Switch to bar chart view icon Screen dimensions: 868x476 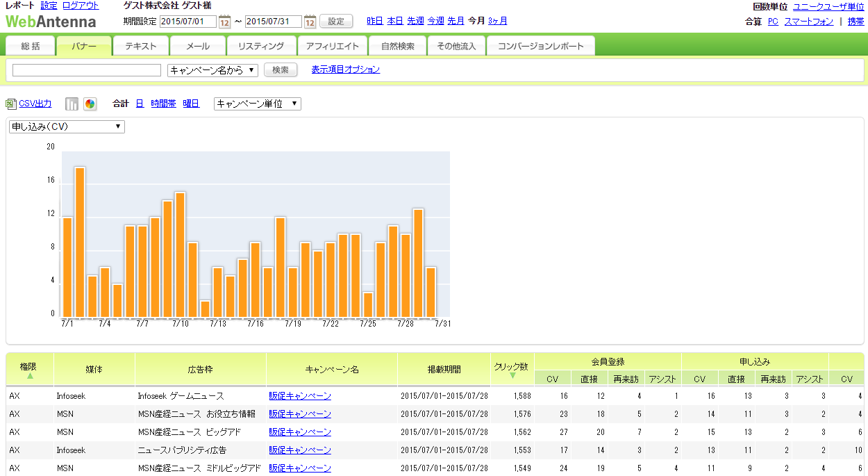(x=72, y=104)
